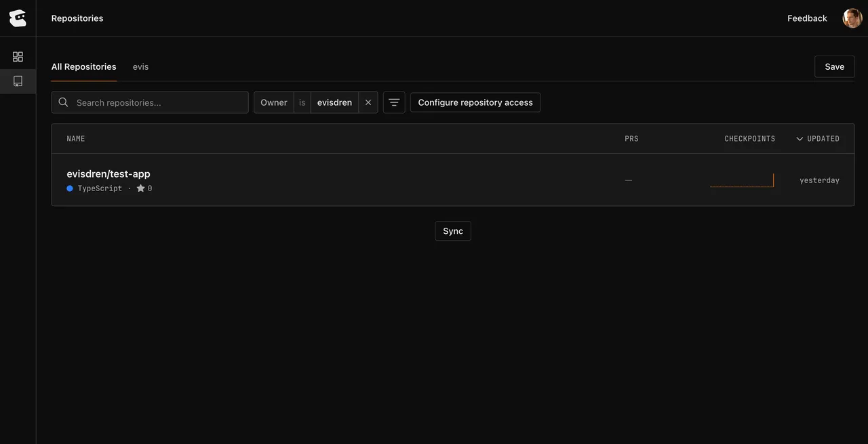868x444 pixels.
Task: Click the blue TypeScript language dot
Action: click(x=70, y=188)
